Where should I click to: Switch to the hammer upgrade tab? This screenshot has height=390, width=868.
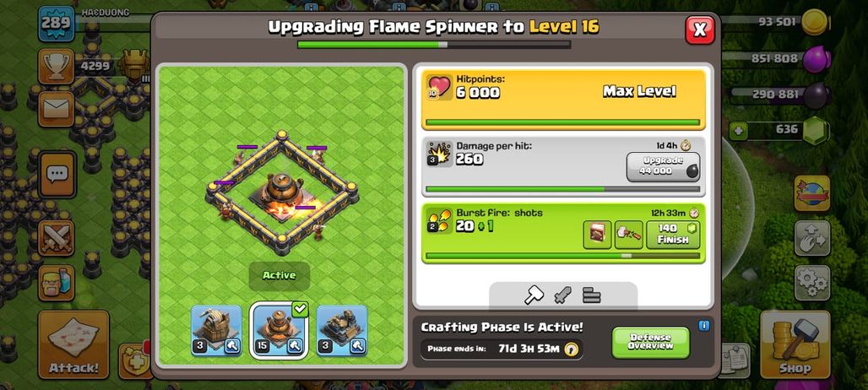pos(534,295)
